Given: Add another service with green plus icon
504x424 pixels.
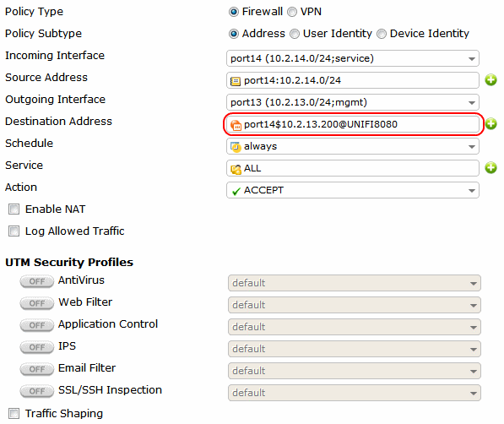Looking at the screenshot, I should click(490, 168).
